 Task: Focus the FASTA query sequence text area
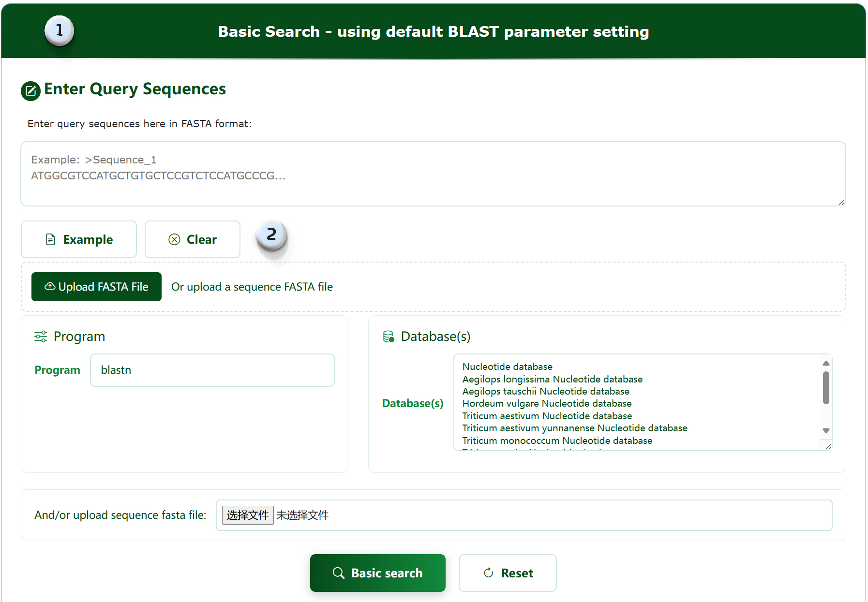pos(433,174)
